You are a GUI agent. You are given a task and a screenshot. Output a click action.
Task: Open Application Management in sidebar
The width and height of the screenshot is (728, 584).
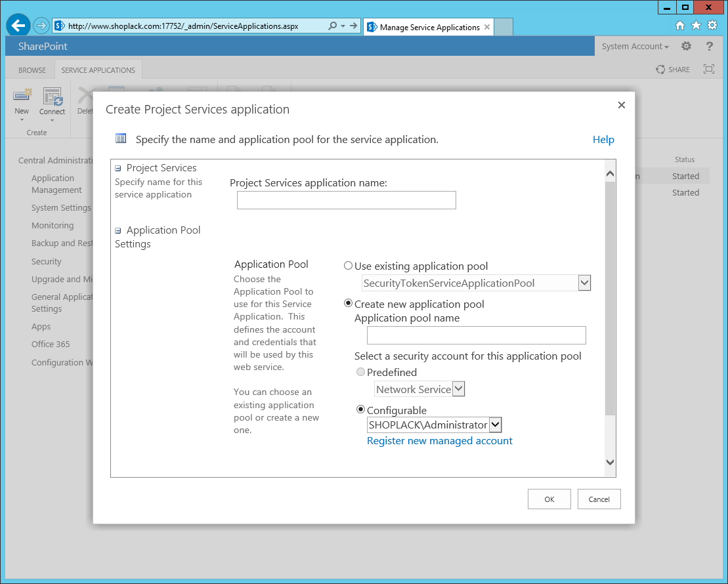coord(56,184)
